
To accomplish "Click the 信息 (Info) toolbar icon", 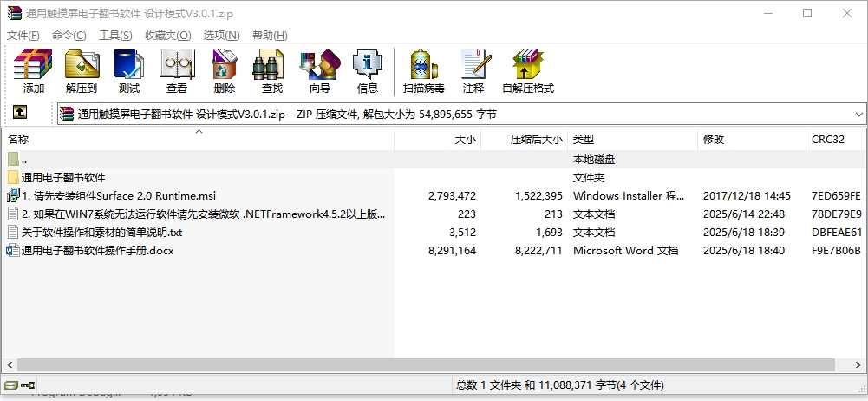I will (368, 65).
